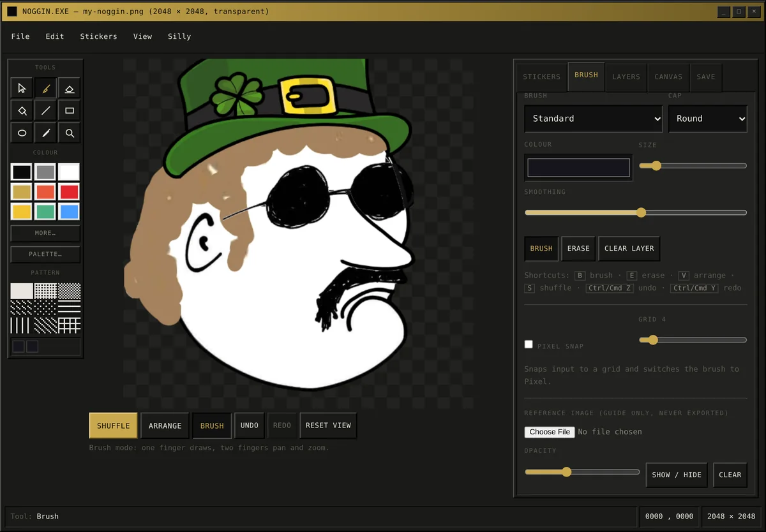Open the File menu
The image size is (766, 532).
click(x=20, y=36)
